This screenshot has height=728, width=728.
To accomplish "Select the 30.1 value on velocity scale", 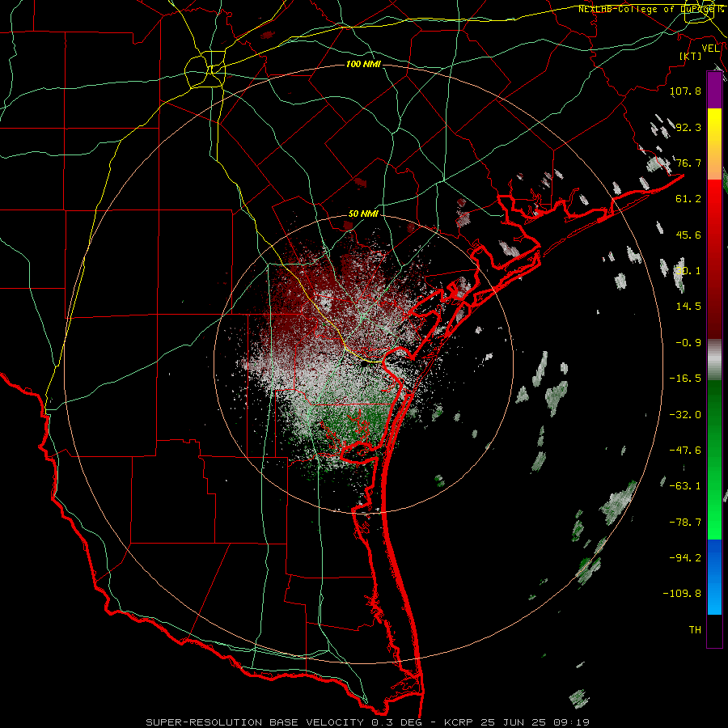I will click(x=688, y=271).
